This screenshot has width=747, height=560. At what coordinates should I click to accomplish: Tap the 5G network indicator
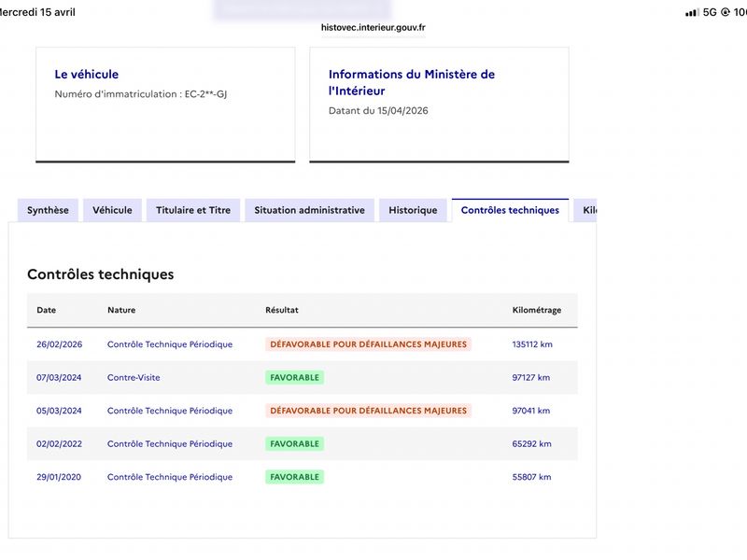point(710,12)
